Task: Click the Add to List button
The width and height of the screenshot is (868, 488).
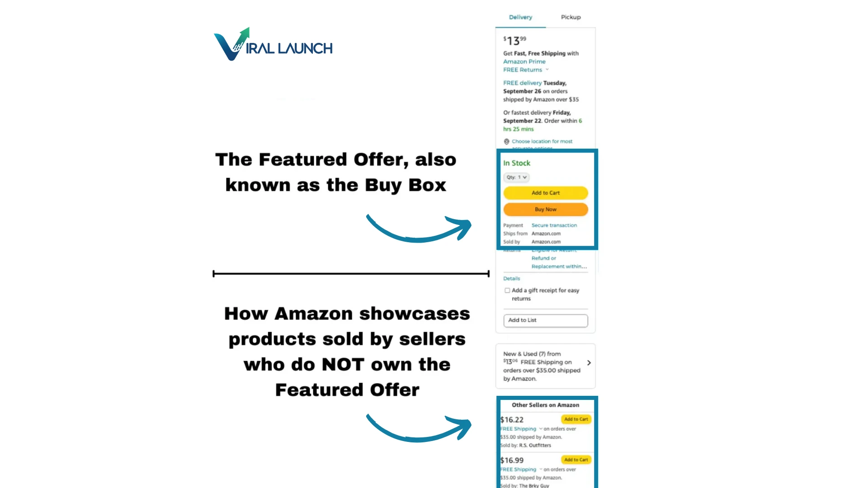Action: coord(544,320)
